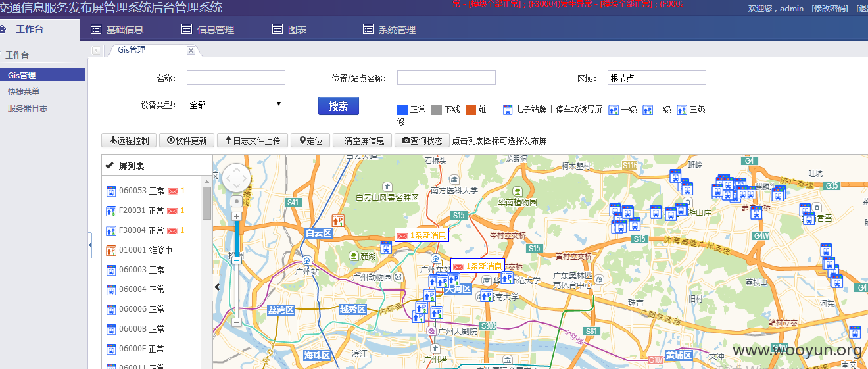Click the orange 维修 legend swatch
Image resolution: width=868 pixels, height=369 pixels.
471,110
